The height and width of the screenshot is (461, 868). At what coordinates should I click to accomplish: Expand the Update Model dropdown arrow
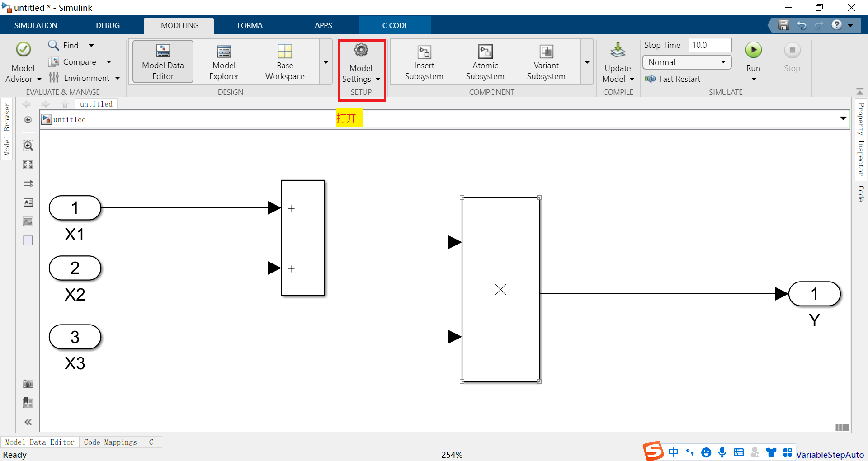tap(632, 79)
